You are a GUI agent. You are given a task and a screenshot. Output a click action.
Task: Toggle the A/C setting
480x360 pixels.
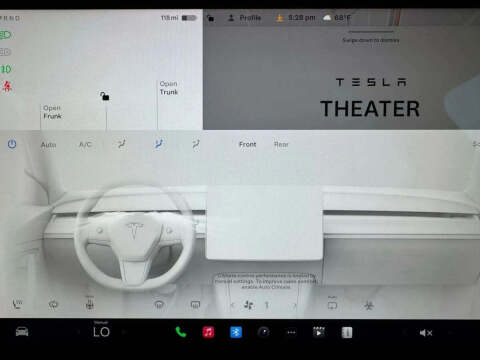pyautogui.click(x=85, y=144)
